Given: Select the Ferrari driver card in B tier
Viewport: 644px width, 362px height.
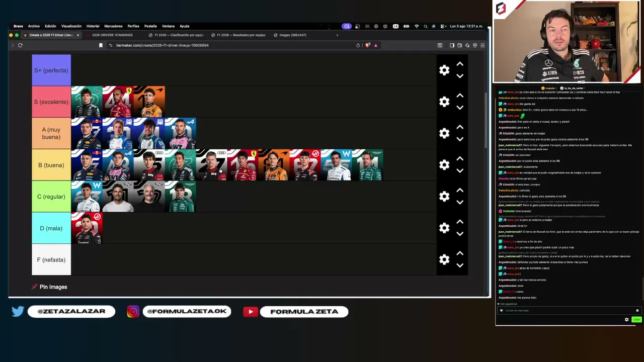Looking at the screenshot, I should pyautogui.click(x=243, y=165).
